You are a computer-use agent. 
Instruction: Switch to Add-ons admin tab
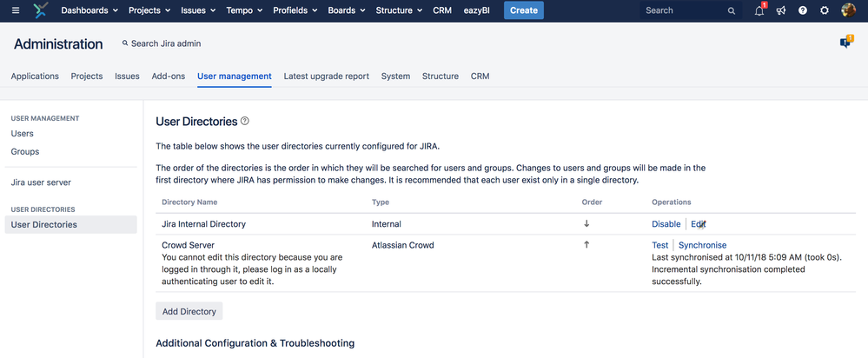[169, 76]
